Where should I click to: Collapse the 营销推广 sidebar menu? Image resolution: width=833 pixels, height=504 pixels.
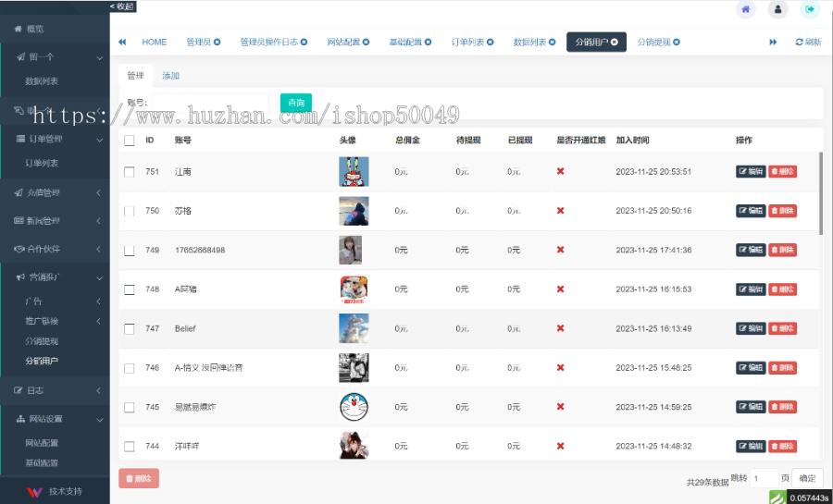coord(55,277)
